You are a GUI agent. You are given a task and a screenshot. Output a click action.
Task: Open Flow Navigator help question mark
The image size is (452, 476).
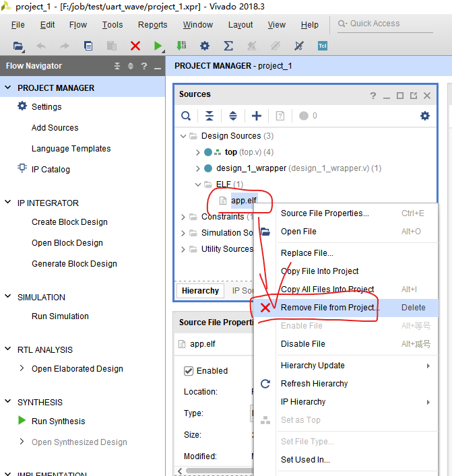(144, 66)
